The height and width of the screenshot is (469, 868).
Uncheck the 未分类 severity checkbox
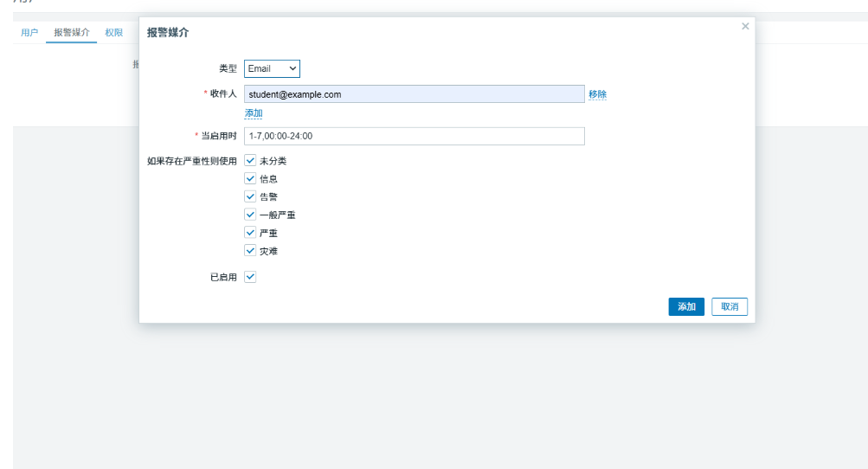click(250, 161)
